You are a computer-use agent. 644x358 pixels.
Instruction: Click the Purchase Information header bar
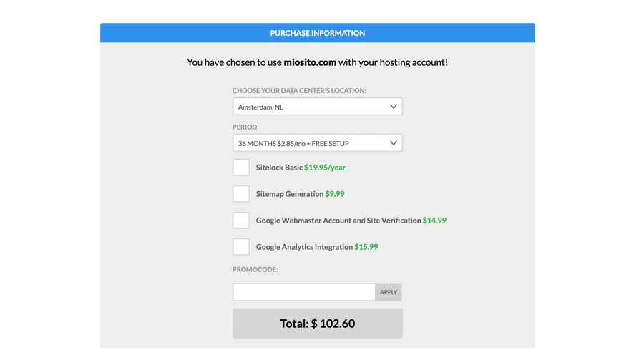point(318,33)
